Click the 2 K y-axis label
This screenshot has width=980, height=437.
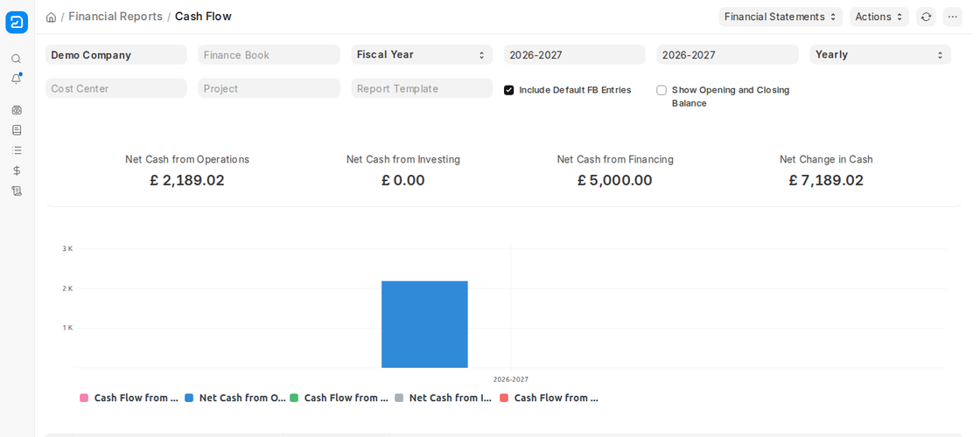[x=67, y=288]
